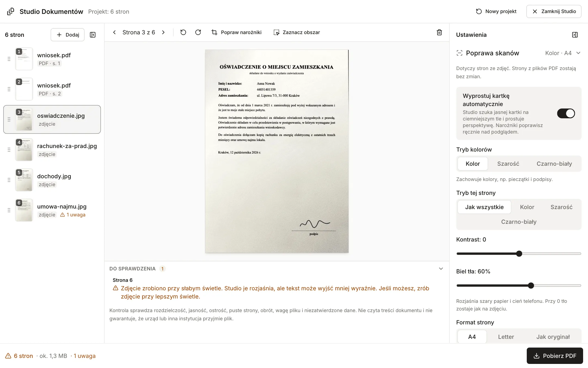Click the Kontrast slider handle
The height and width of the screenshot is (368, 588).
519,254
